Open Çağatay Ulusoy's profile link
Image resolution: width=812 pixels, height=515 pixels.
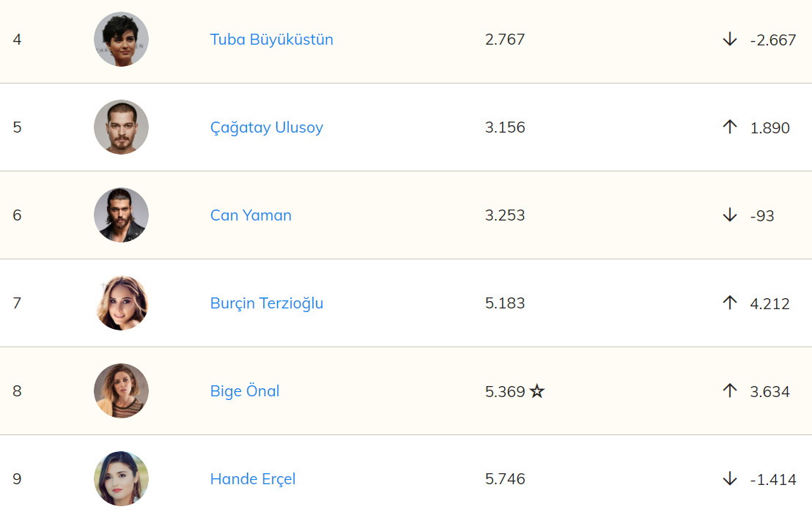point(266,127)
